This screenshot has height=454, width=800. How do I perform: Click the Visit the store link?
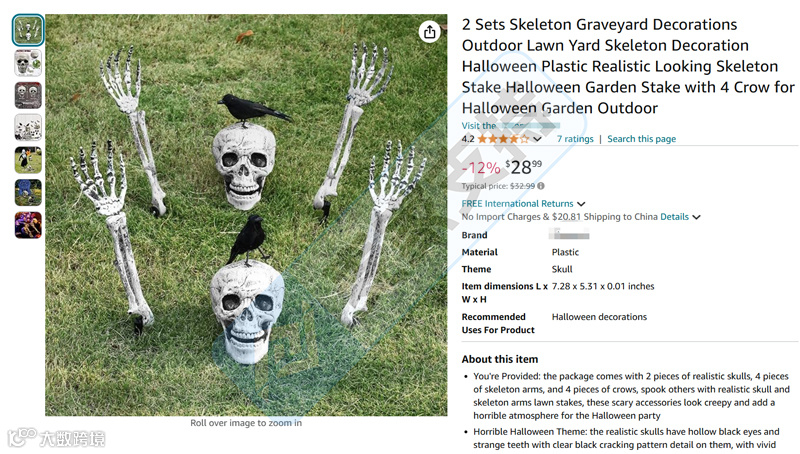pyautogui.click(x=510, y=125)
